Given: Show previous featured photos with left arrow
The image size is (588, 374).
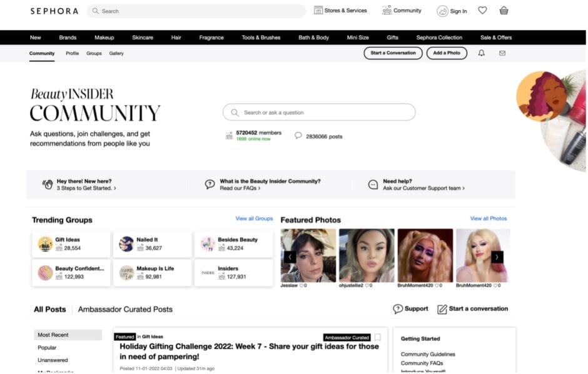Looking at the screenshot, I should coord(290,256).
